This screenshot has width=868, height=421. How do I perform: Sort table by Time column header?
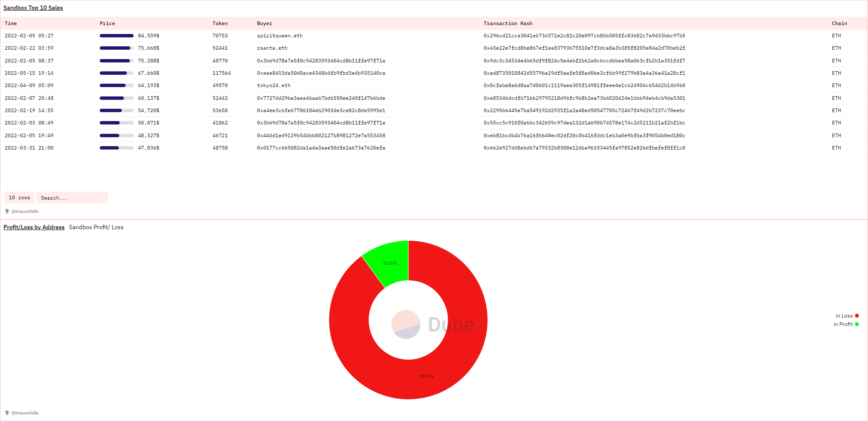coord(10,23)
